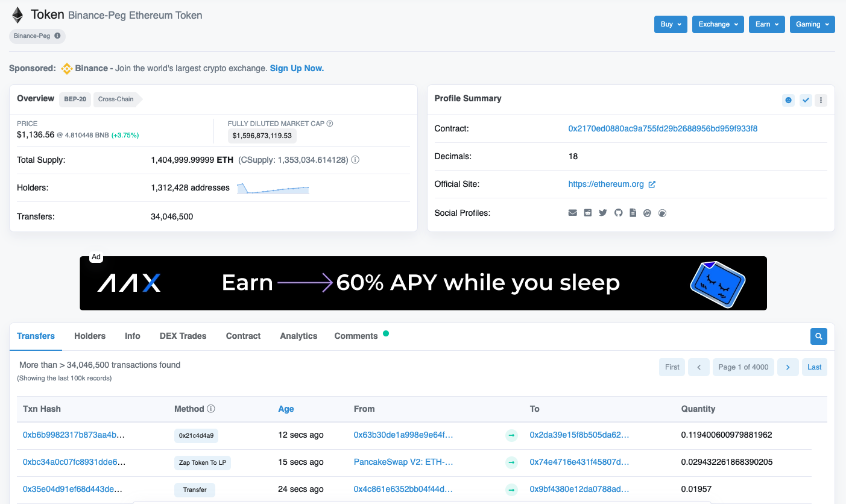The image size is (846, 504).
Task: Open the email social profile icon
Action: click(x=572, y=213)
